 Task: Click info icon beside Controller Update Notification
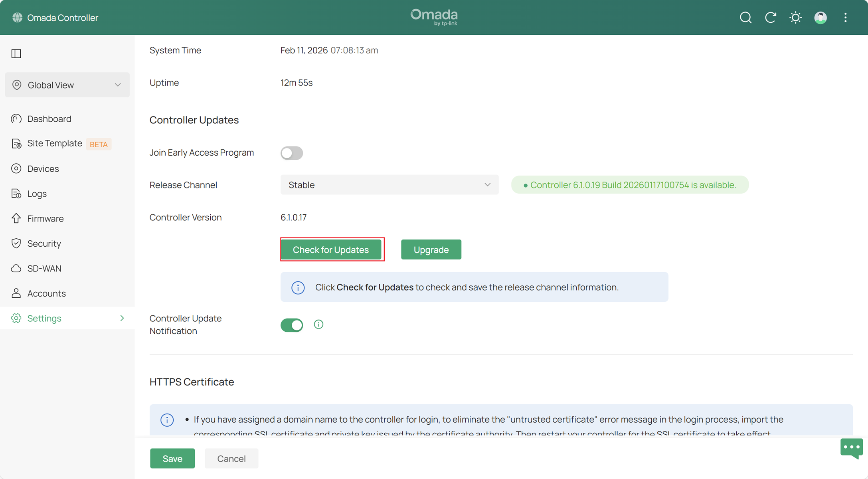[x=318, y=325]
